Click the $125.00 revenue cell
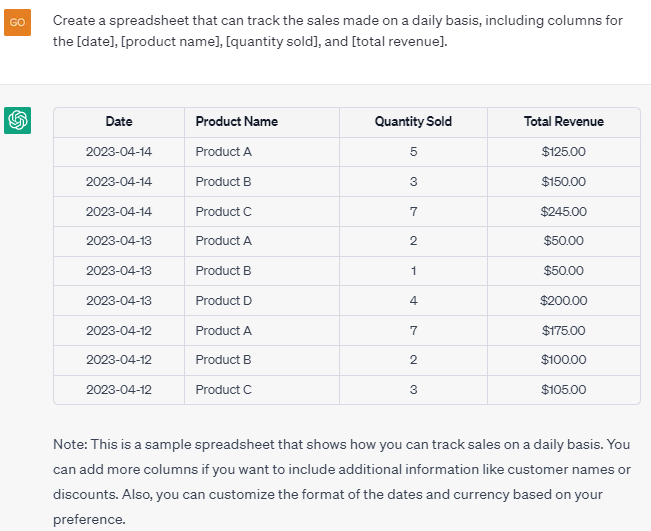The height and width of the screenshot is (531, 651). [564, 152]
